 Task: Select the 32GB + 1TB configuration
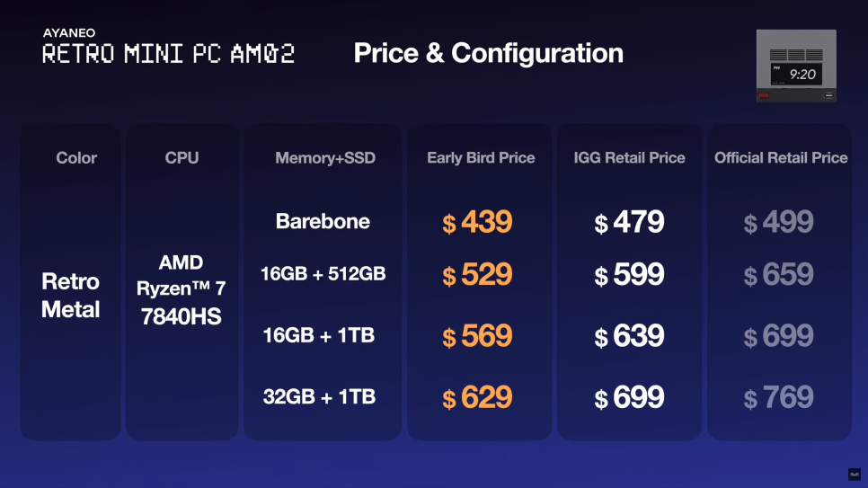pos(319,396)
